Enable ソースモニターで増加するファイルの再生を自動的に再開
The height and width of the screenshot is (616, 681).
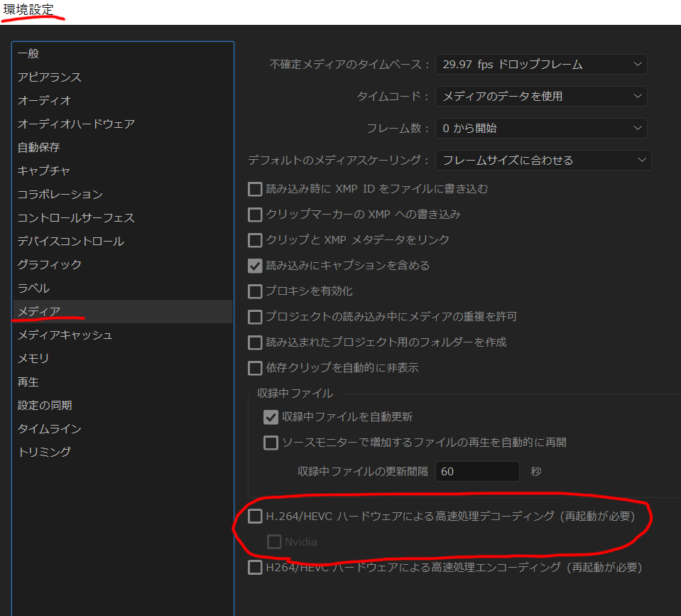pos(271,443)
